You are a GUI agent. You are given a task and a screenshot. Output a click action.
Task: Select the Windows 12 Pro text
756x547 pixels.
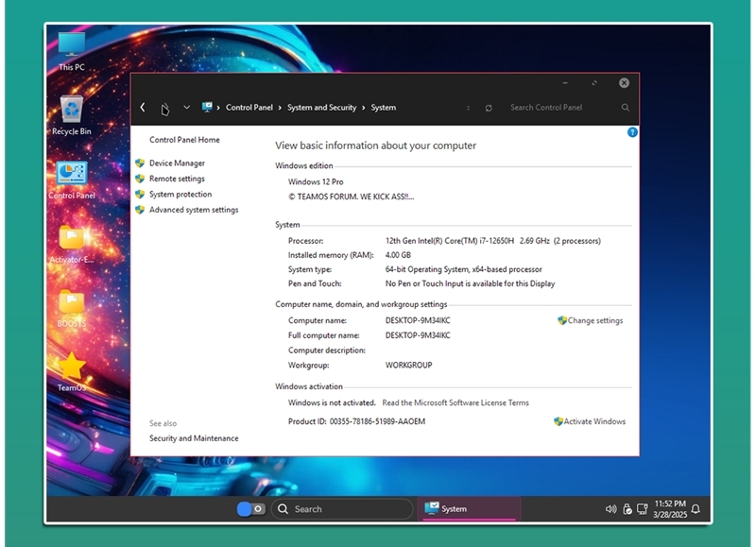pyautogui.click(x=316, y=181)
